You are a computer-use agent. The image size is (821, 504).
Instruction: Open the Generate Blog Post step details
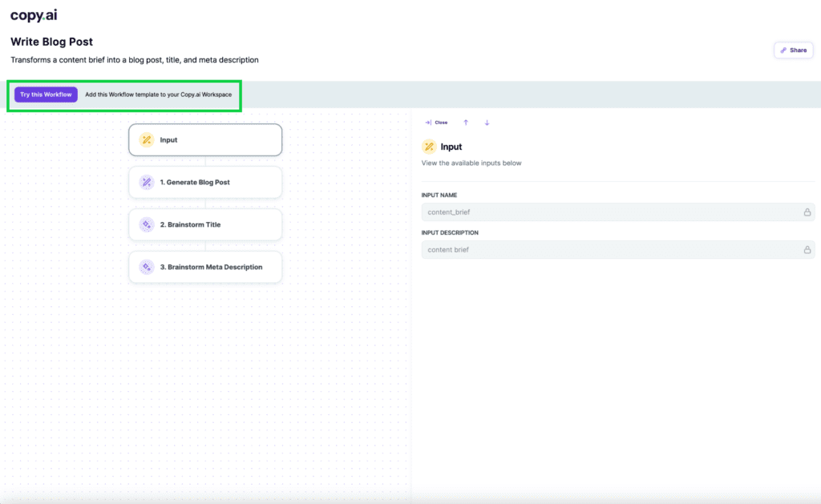click(x=205, y=182)
